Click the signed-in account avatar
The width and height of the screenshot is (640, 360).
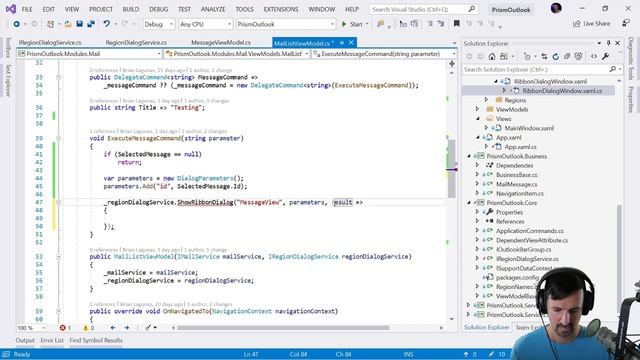click(x=556, y=8)
